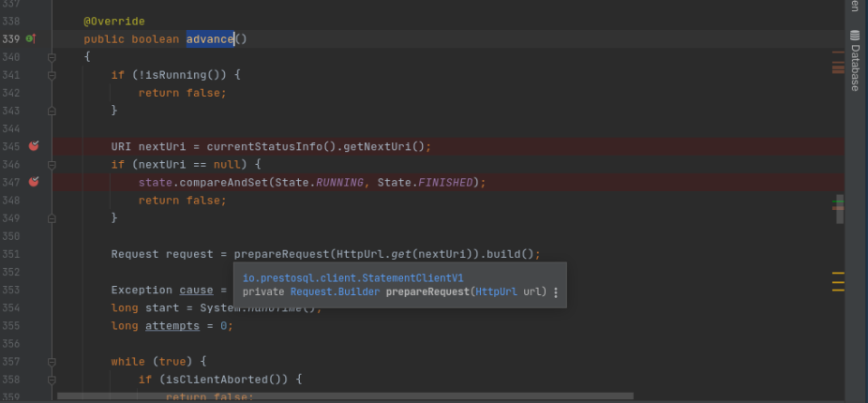The height and width of the screenshot is (403, 868).
Task: Toggle the breakpoint on line 347
Action: 34,182
